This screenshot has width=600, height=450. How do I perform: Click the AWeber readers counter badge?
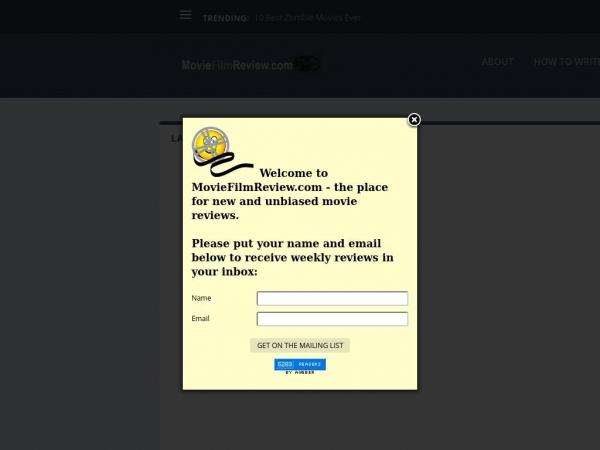pyautogui.click(x=300, y=366)
